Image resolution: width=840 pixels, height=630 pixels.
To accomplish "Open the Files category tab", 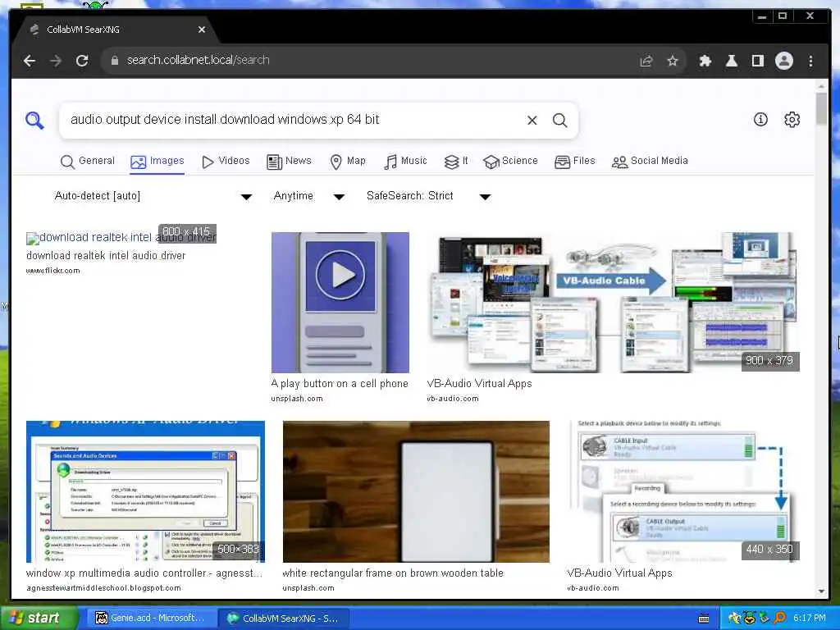I will point(575,162).
